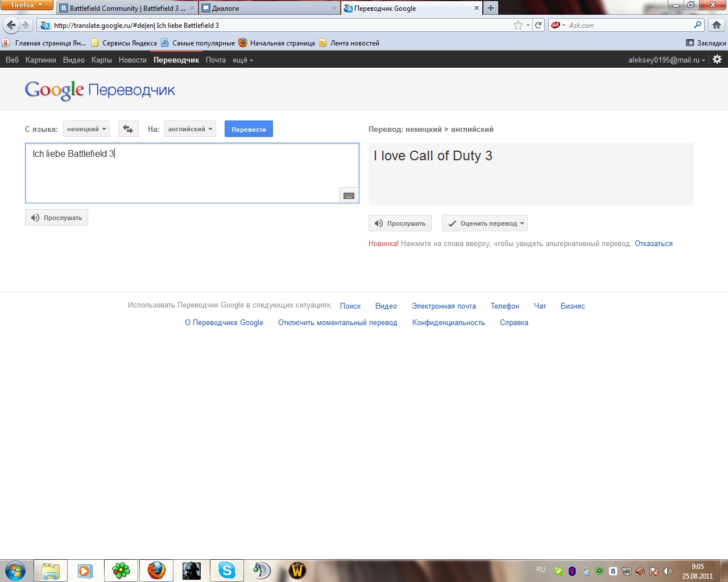Open the Закладки bookmarks button
The width and height of the screenshot is (728, 582).
(706, 43)
